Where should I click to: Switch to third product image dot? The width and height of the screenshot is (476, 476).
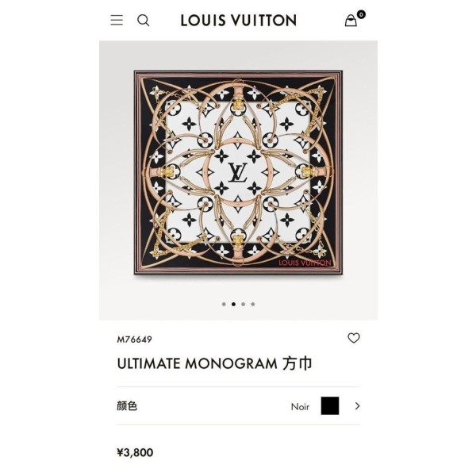[244, 304]
